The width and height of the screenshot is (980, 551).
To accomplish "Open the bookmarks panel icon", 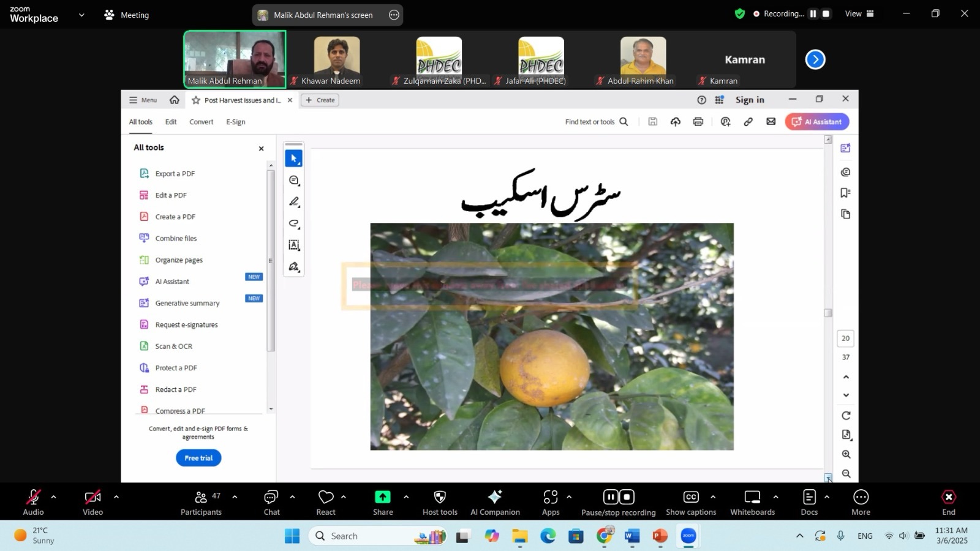I will point(846,193).
